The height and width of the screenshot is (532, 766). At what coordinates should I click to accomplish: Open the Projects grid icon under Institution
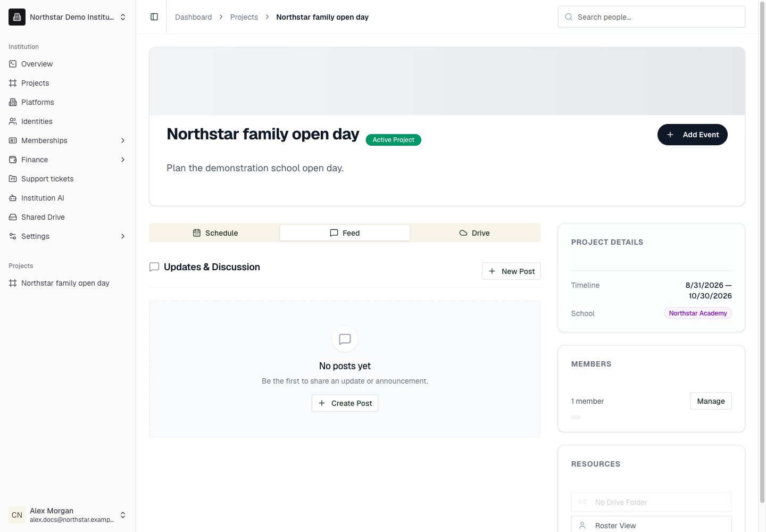[x=13, y=83]
